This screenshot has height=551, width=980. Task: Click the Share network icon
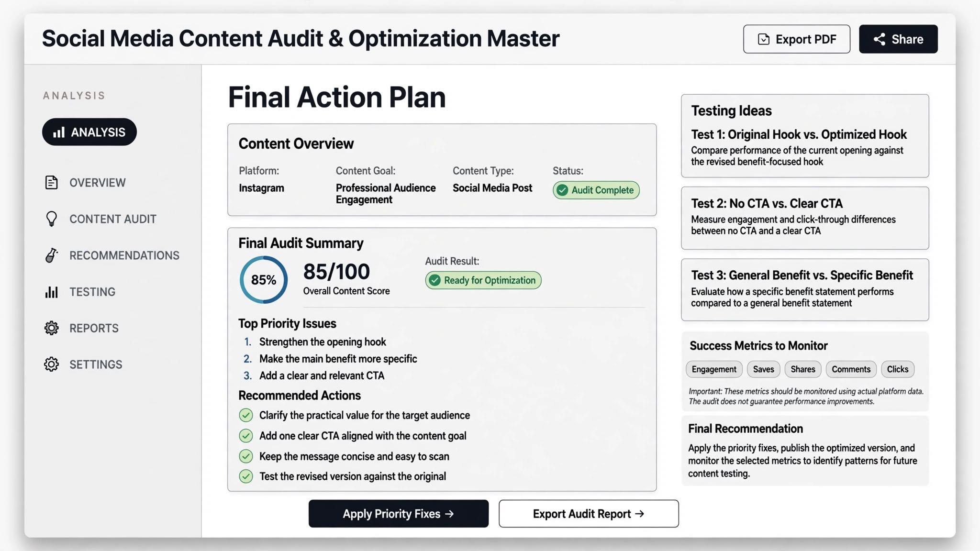(x=880, y=39)
